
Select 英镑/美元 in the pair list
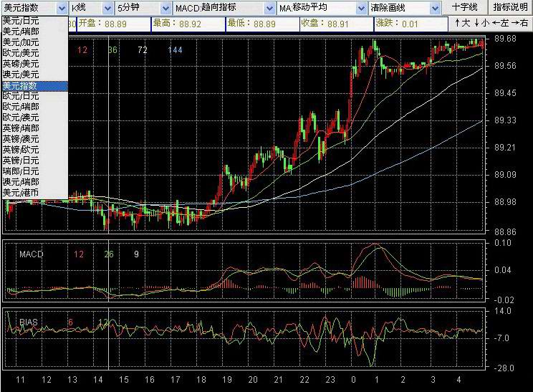tap(34, 64)
